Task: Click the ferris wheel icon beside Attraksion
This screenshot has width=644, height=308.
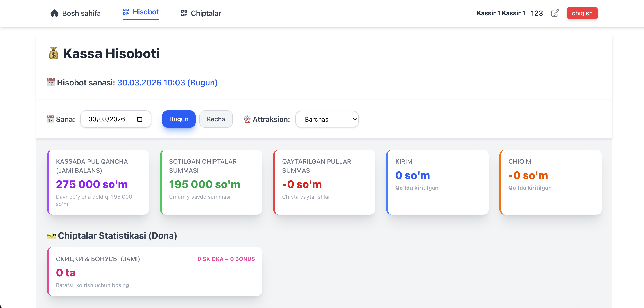Action: click(247, 119)
